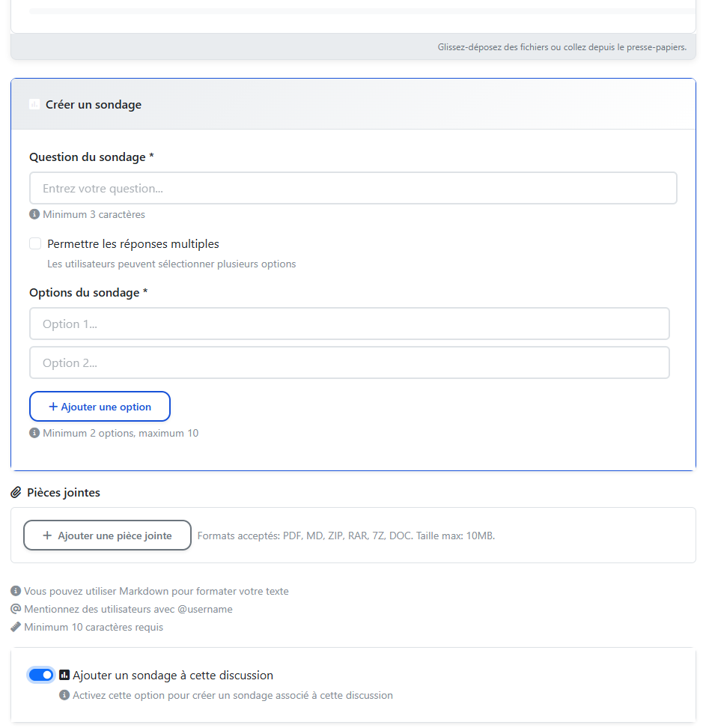Click the Ajouter une option button
The width and height of the screenshot is (706, 728).
pyautogui.click(x=100, y=407)
